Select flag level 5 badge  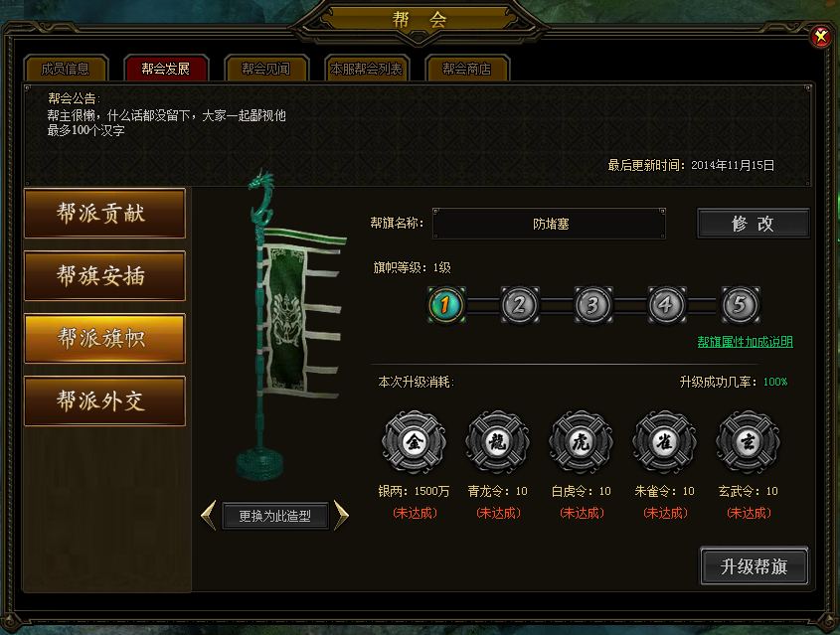coord(741,305)
